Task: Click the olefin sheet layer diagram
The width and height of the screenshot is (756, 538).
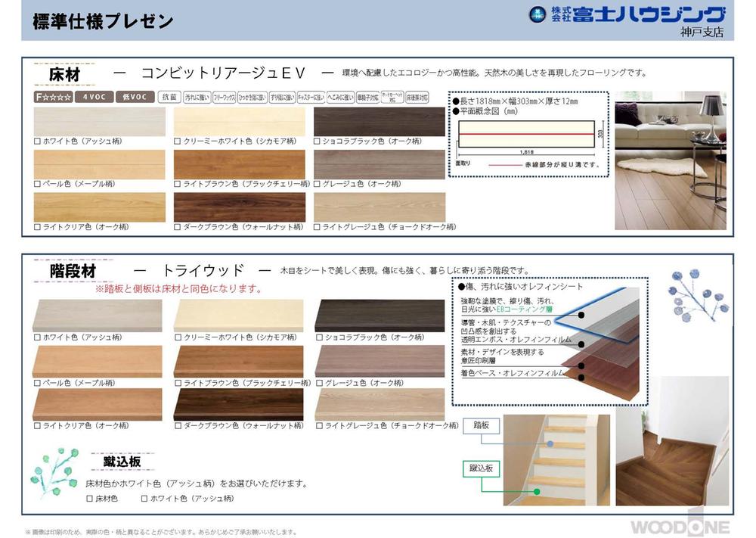Action: (x=550, y=341)
